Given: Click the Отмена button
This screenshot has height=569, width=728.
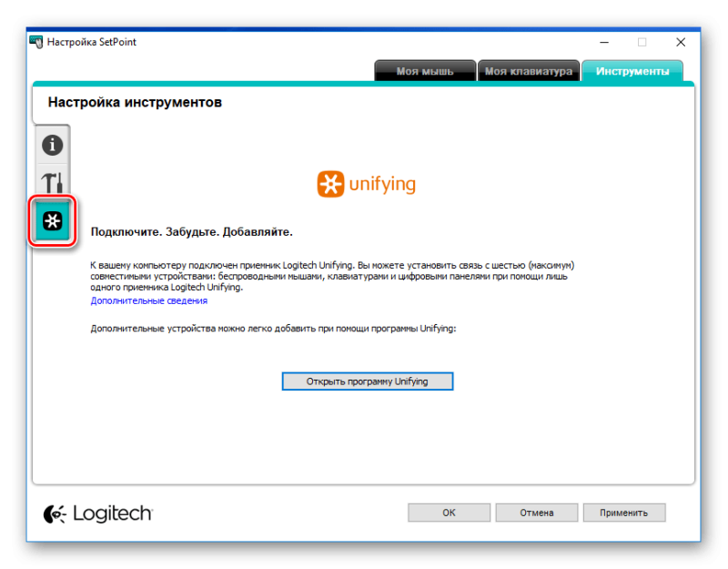Looking at the screenshot, I should [537, 513].
